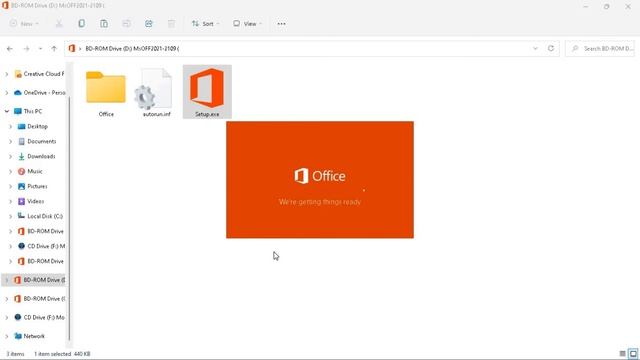Image resolution: width=640 pixels, height=360 pixels.
Task: Switch to details view icon in status bar
Action: [622, 353]
